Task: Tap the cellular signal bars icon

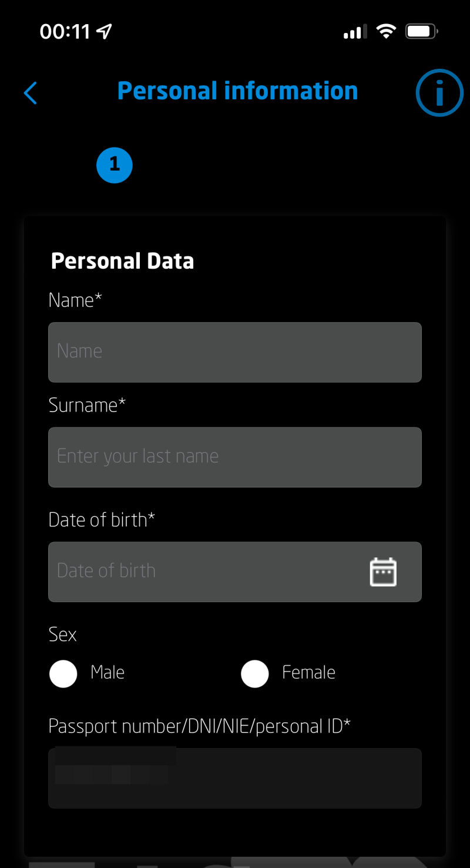Action: [355, 32]
